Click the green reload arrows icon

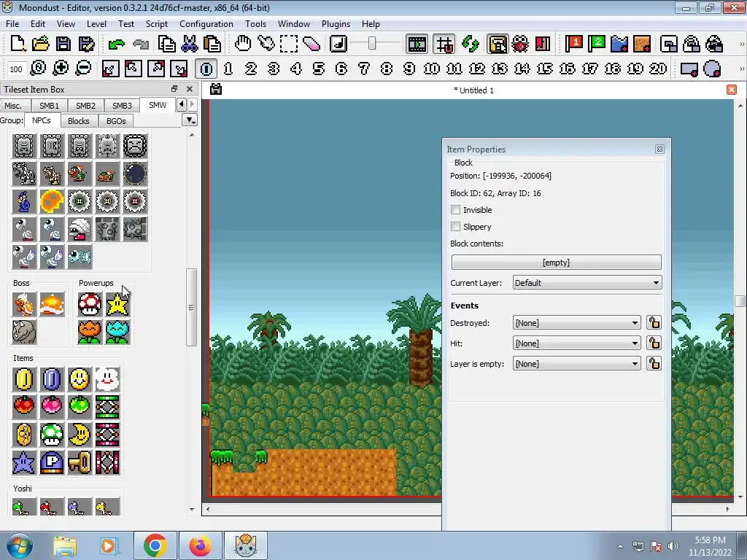pos(471,44)
